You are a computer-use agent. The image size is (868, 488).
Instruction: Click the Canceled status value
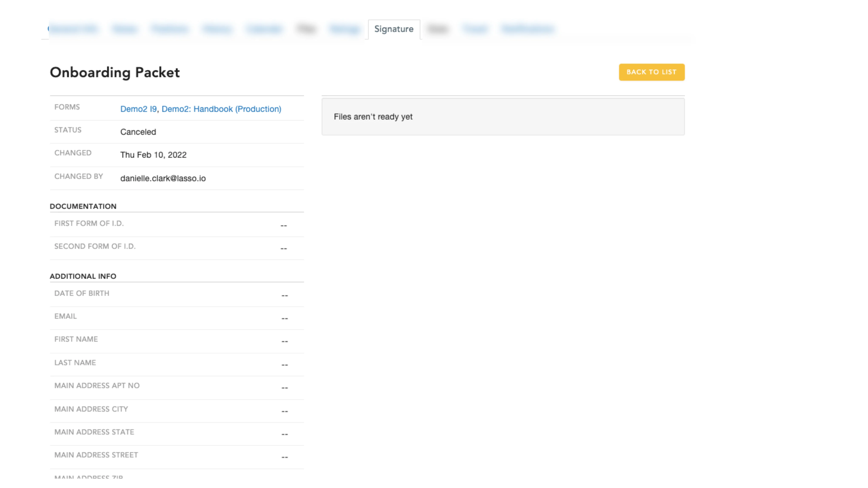(x=138, y=132)
